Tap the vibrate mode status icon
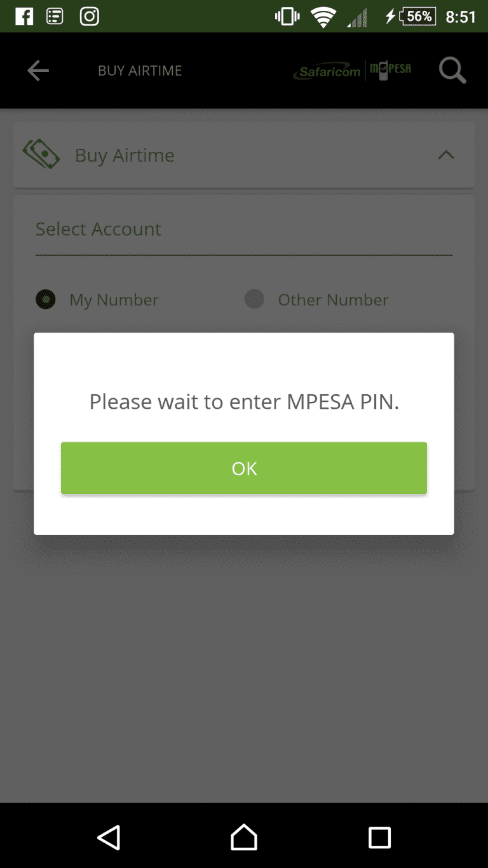Viewport: 488px width, 868px height. click(287, 17)
